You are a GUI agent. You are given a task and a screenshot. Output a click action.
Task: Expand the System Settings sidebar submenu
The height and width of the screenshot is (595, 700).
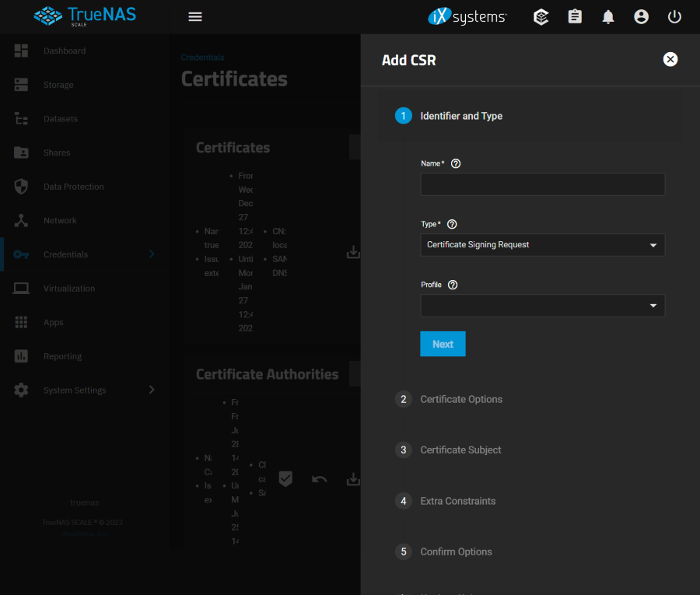coord(152,390)
